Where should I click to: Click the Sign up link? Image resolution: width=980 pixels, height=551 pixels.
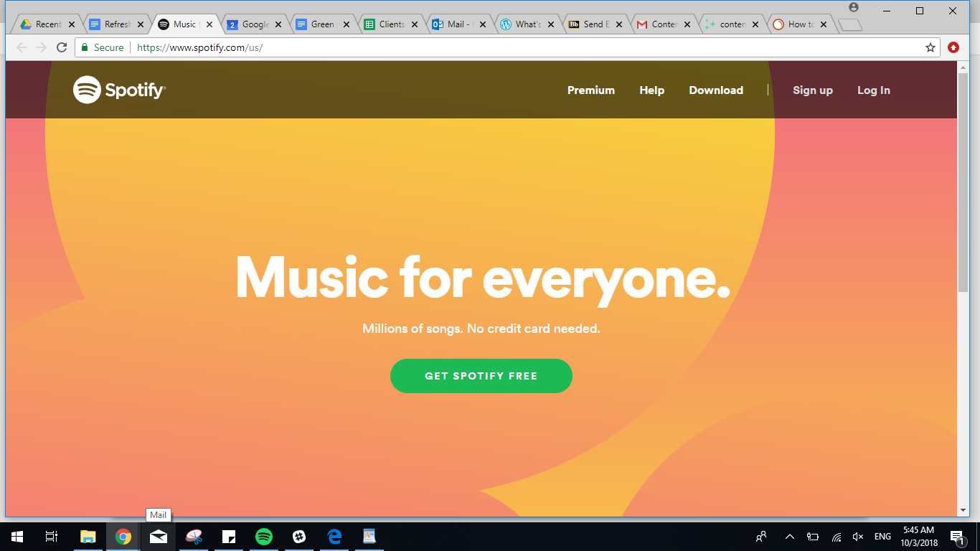pyautogui.click(x=813, y=90)
